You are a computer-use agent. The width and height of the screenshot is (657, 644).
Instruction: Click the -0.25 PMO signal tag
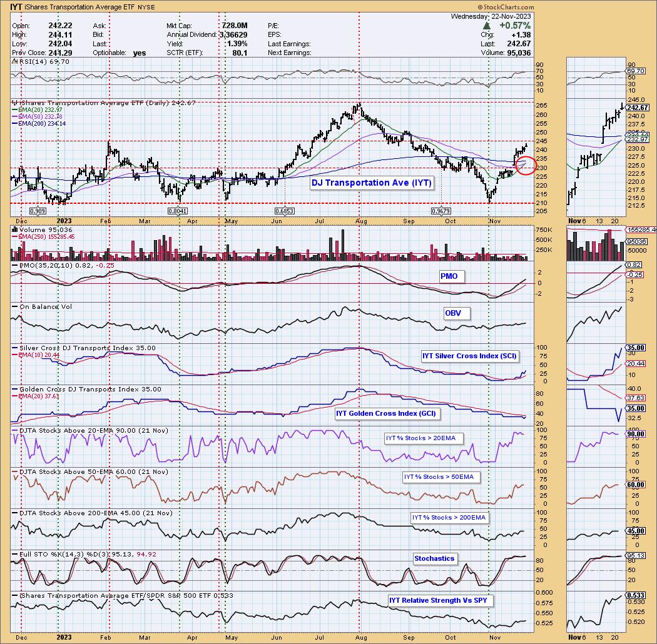635,274
